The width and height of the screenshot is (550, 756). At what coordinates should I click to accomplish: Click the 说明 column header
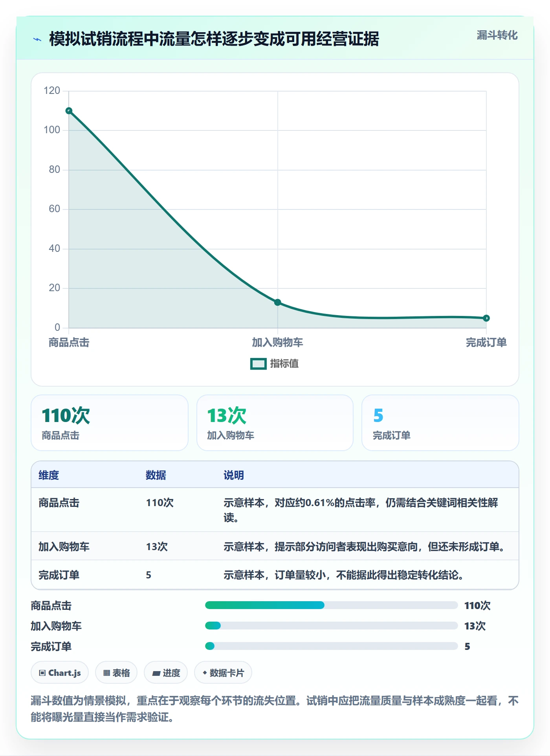(x=234, y=475)
